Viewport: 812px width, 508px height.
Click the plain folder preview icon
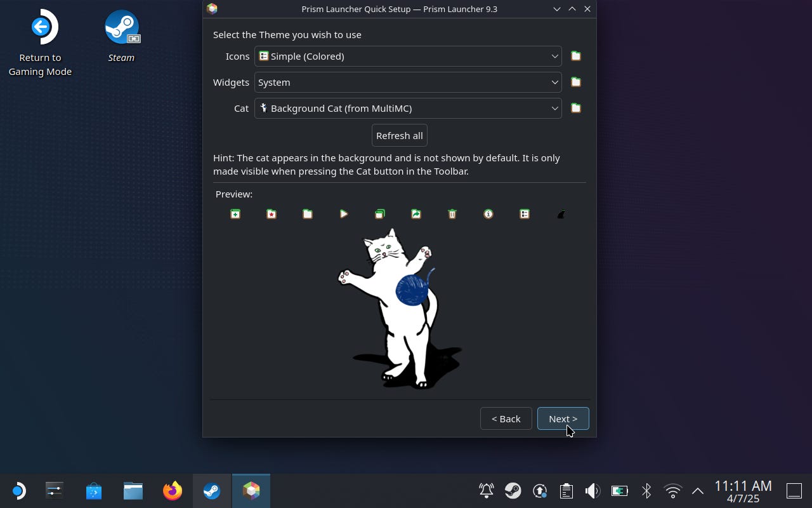[308, 214]
